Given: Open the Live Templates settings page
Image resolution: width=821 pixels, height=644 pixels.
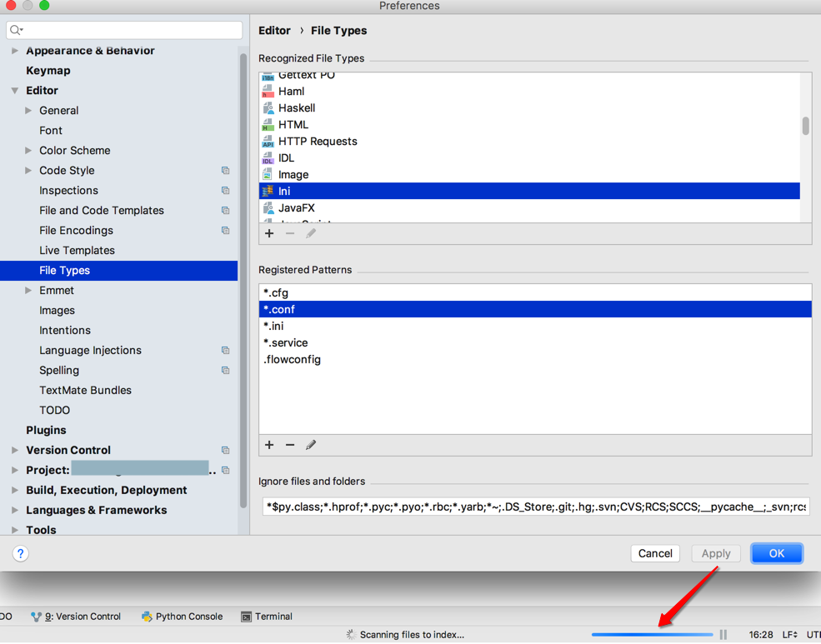Looking at the screenshot, I should click(77, 251).
